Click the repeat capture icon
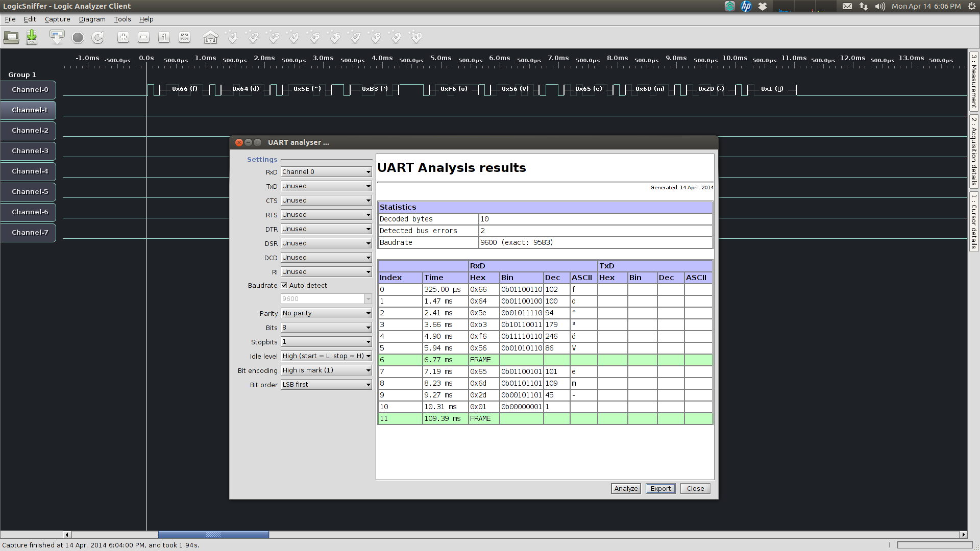This screenshot has width=980, height=551. pos(98,37)
